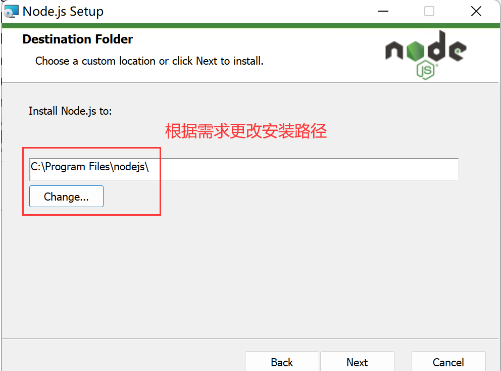Go Back to the previous setup step

tap(282, 362)
